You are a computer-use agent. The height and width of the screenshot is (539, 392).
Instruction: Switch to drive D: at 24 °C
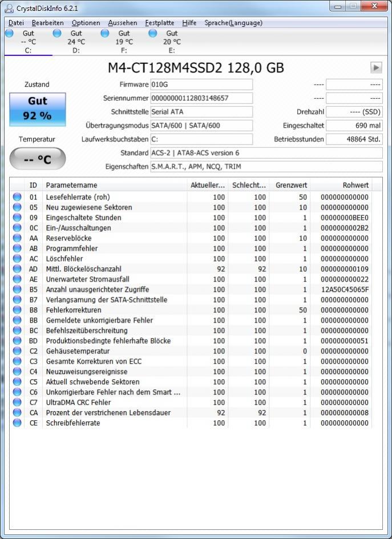[76, 42]
